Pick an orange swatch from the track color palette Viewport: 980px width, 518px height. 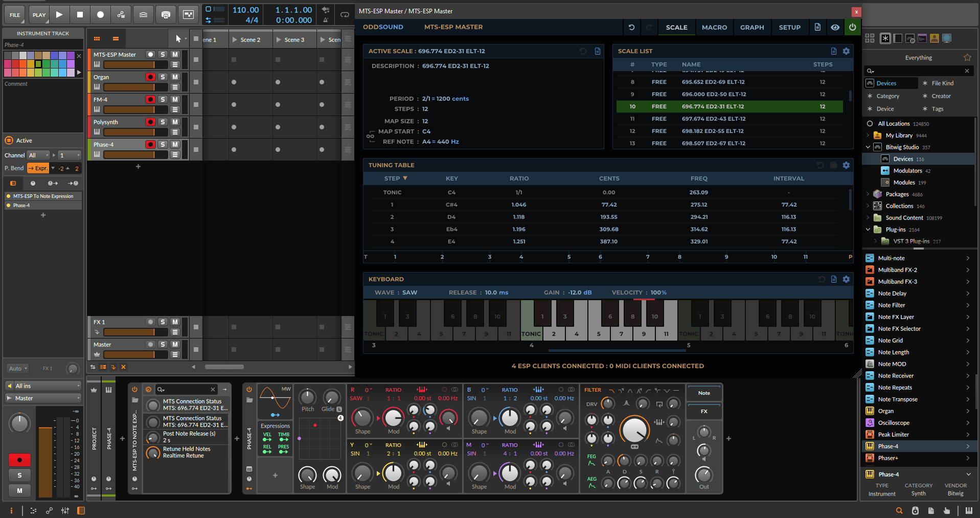click(22, 64)
